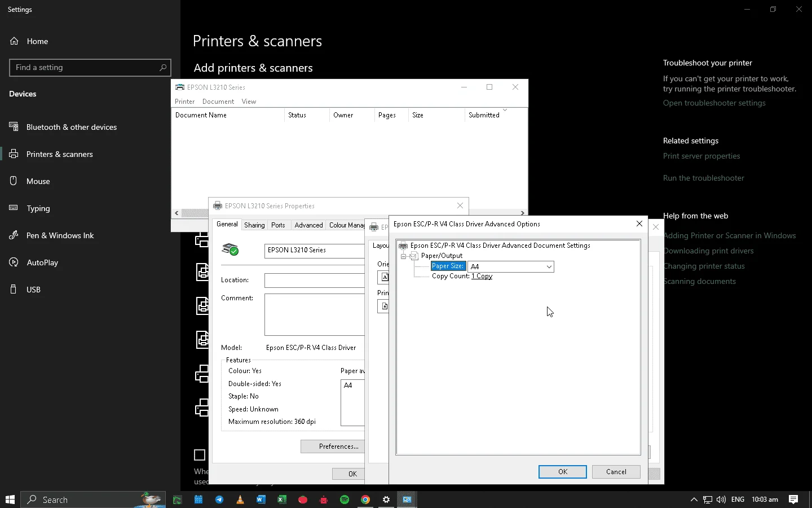Switch to the General tab in Properties
Screen dimensions: 812x508
click(227, 225)
